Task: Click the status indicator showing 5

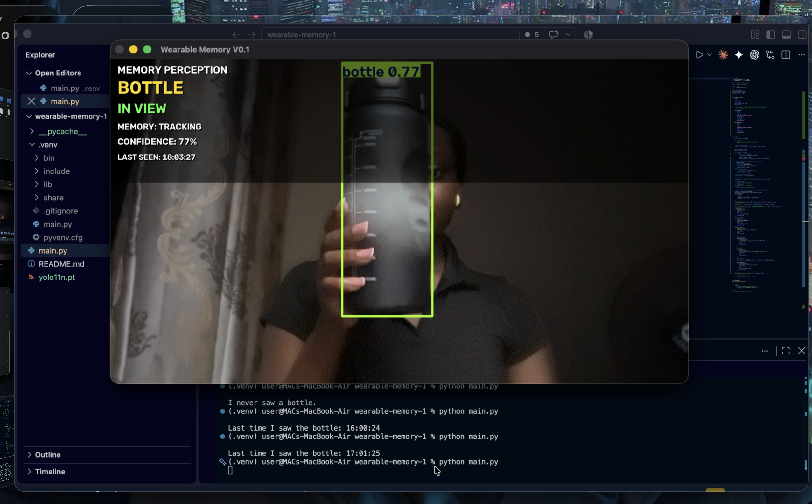Action: click(532, 35)
